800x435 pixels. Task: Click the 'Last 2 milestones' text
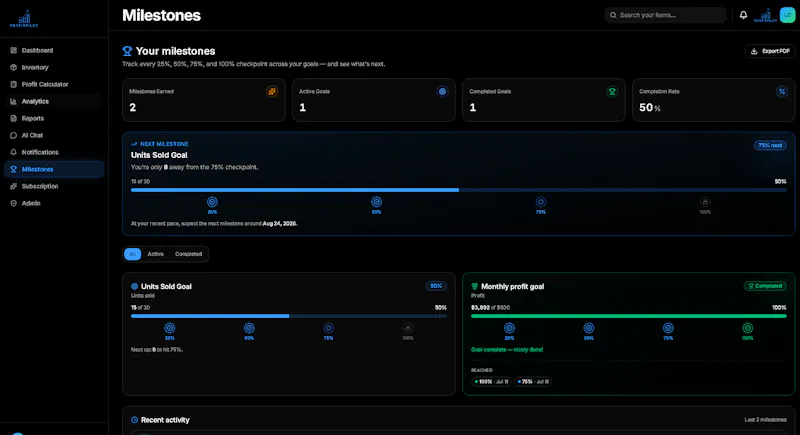(x=765, y=420)
